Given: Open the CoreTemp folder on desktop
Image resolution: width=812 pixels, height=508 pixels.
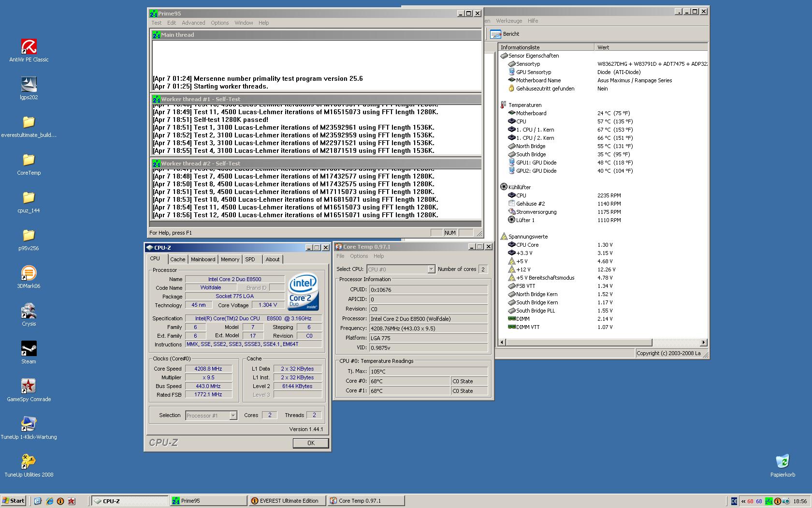Looking at the screenshot, I should pyautogui.click(x=29, y=160).
